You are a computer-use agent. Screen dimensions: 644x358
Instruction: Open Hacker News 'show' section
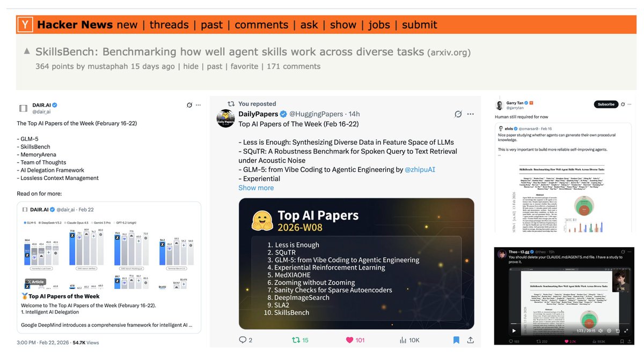click(x=343, y=25)
